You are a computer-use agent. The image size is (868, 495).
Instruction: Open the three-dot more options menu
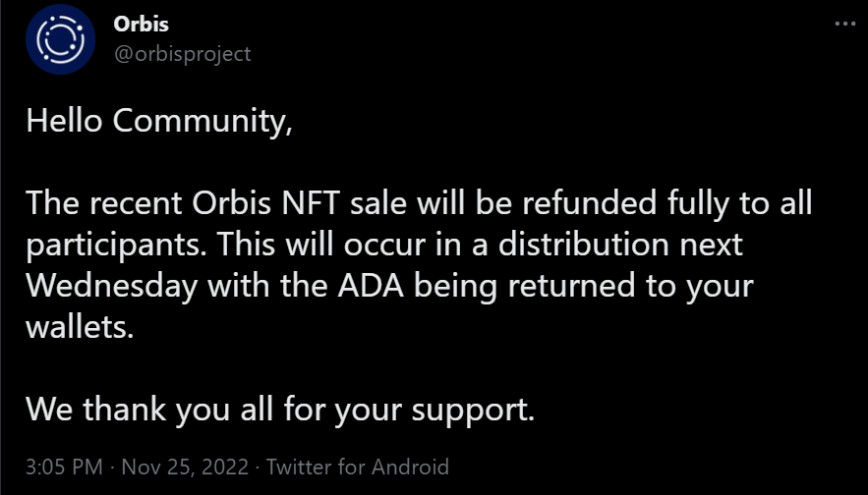(844, 25)
